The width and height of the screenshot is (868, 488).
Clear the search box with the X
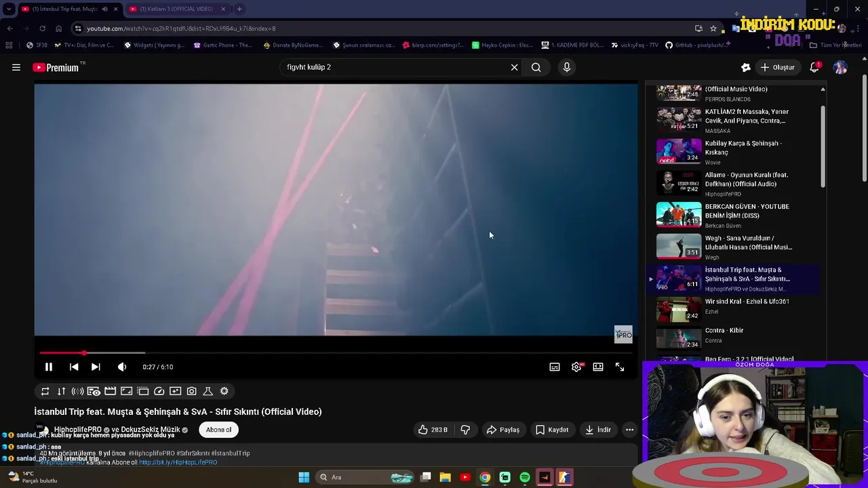point(514,67)
